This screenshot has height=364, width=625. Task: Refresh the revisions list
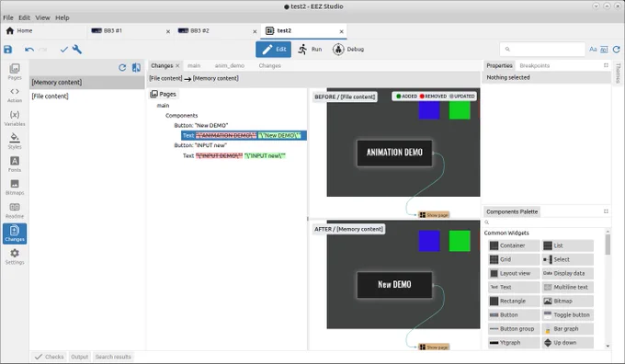point(122,68)
